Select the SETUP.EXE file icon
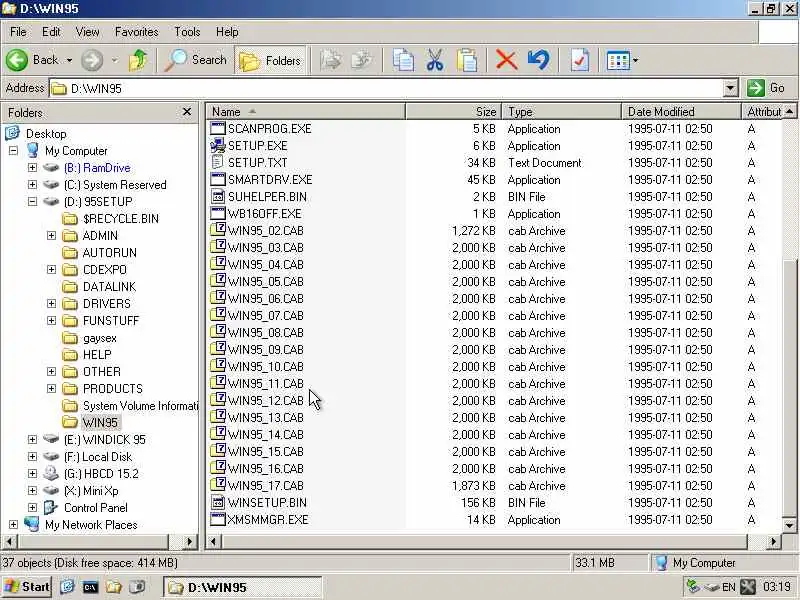This screenshot has width=800, height=600. tap(218, 146)
